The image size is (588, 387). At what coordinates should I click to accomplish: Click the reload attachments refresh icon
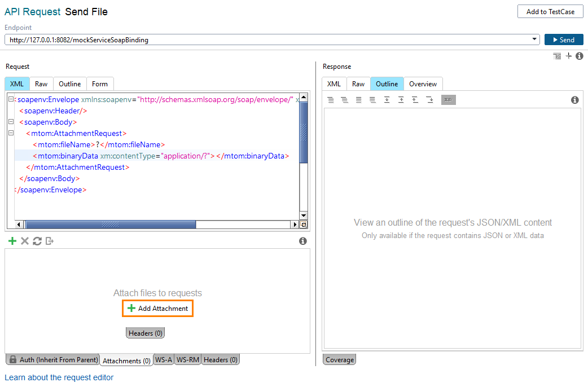[x=37, y=241]
